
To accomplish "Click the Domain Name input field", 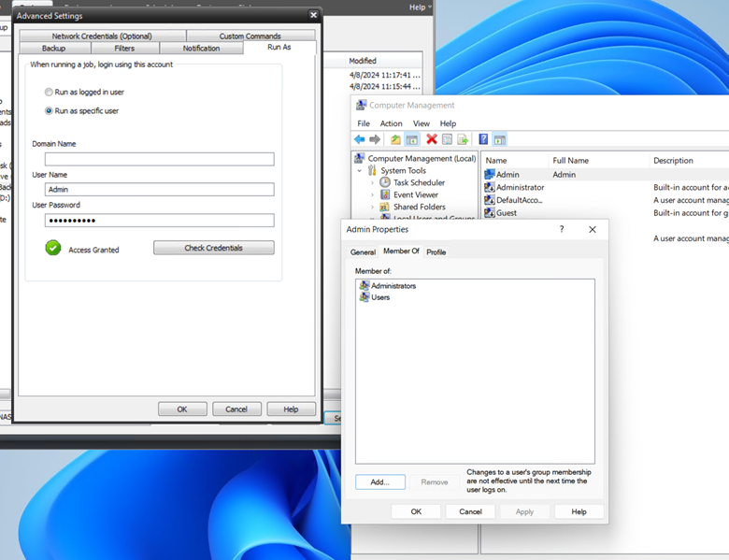I will [x=160, y=159].
